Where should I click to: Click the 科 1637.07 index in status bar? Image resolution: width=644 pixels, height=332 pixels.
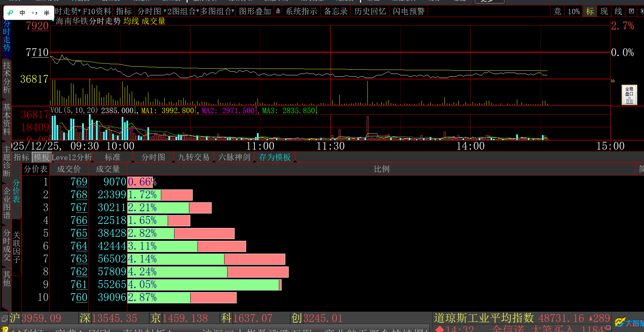pyautogui.click(x=247, y=318)
